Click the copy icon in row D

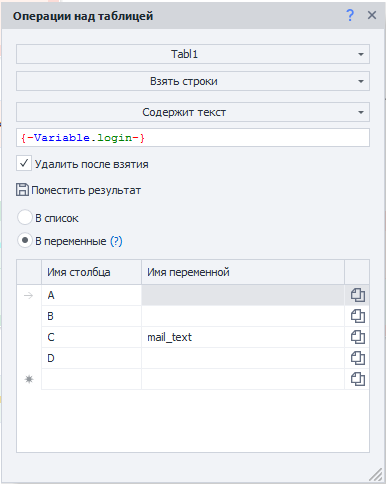tap(357, 358)
